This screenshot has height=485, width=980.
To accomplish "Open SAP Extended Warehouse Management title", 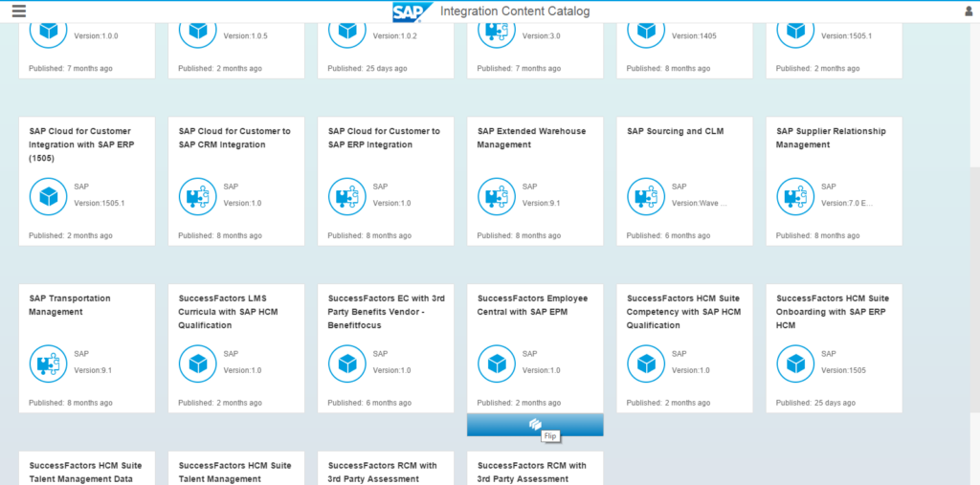I will click(531, 138).
